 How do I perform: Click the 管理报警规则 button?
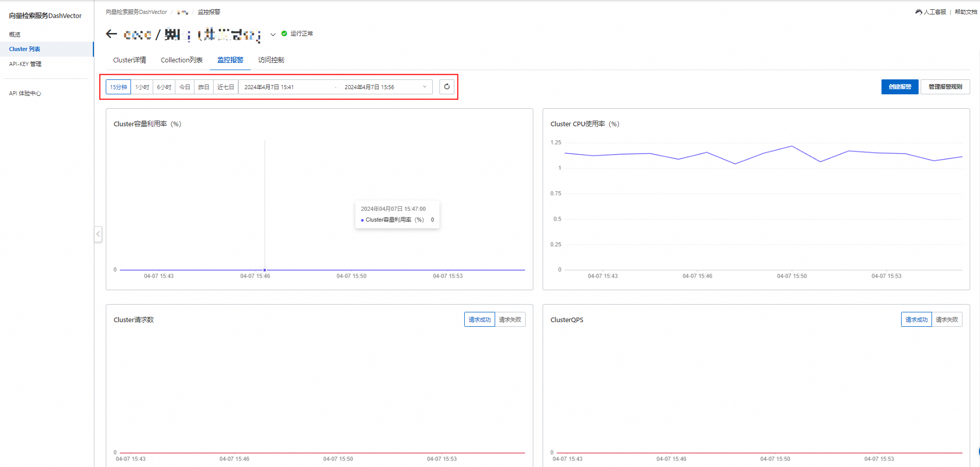pyautogui.click(x=945, y=87)
